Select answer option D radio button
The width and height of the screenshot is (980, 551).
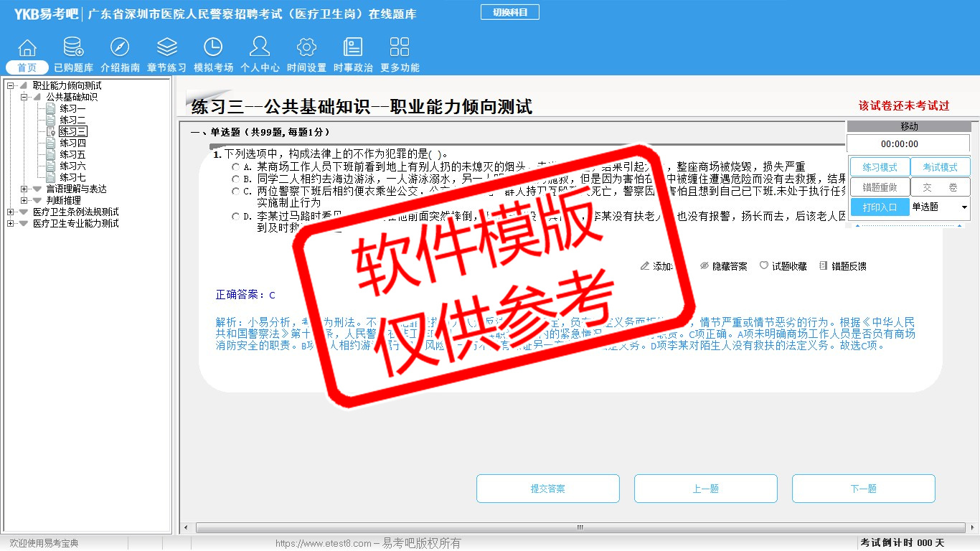tap(235, 216)
